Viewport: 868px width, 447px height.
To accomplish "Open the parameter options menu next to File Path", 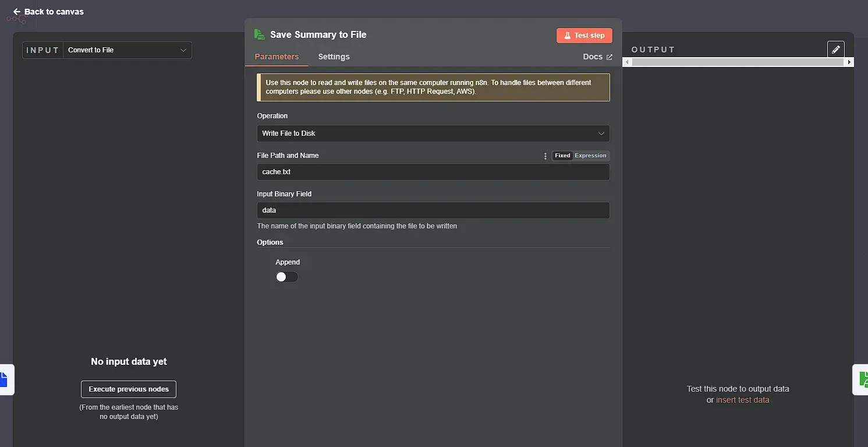I will coord(545,156).
